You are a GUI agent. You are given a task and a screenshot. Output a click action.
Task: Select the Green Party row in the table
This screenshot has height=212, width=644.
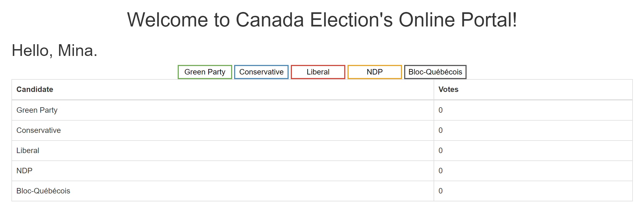322,110
